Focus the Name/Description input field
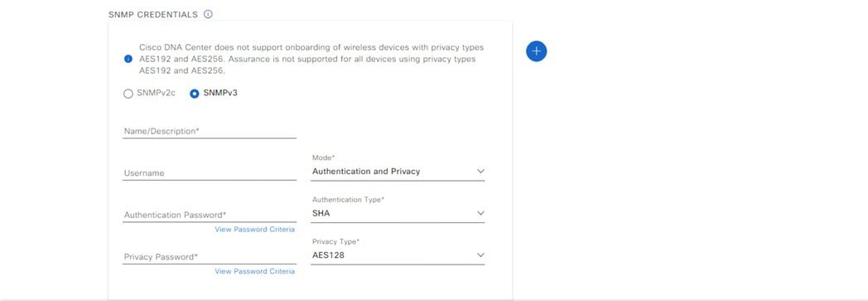The width and height of the screenshot is (868, 301). (210, 131)
